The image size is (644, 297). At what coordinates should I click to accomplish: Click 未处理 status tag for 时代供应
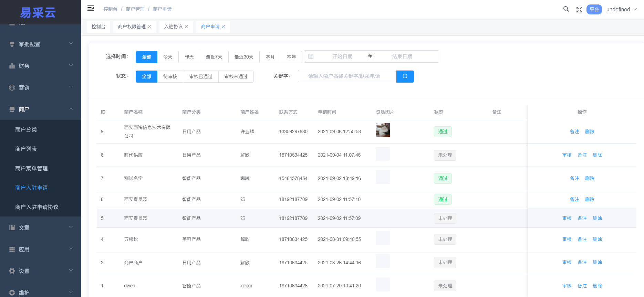[x=445, y=155]
